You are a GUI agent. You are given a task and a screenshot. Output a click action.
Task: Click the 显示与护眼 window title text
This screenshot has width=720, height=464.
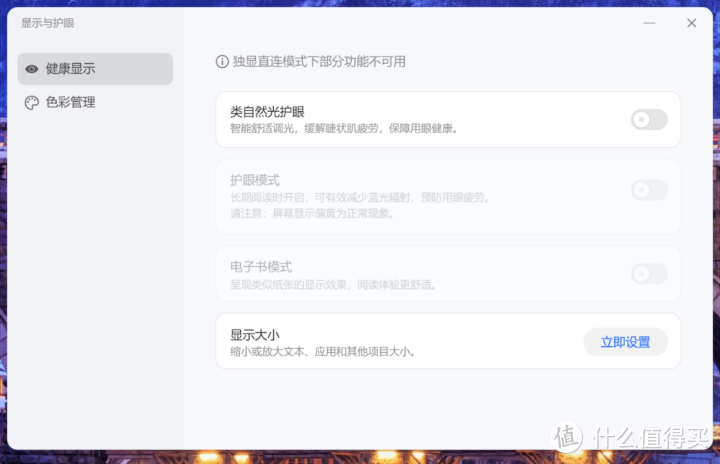pyautogui.click(x=48, y=23)
